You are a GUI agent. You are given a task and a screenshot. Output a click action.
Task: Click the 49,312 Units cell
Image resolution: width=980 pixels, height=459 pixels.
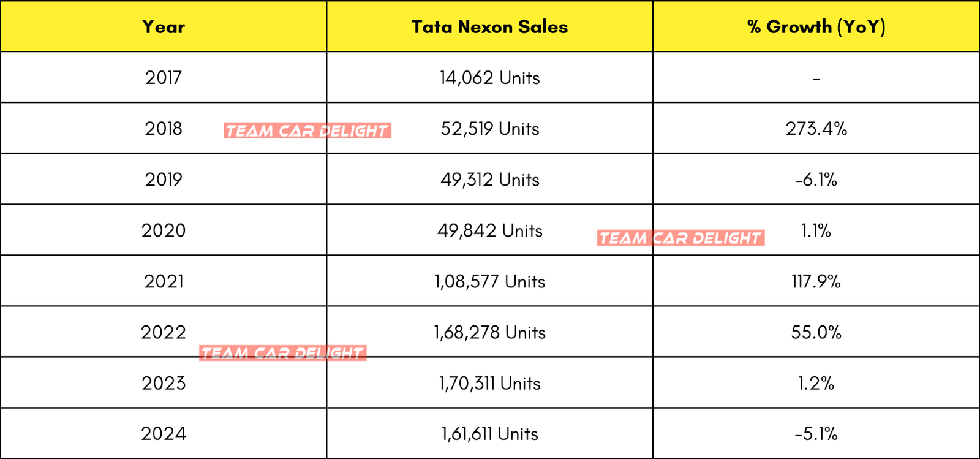coord(489,180)
